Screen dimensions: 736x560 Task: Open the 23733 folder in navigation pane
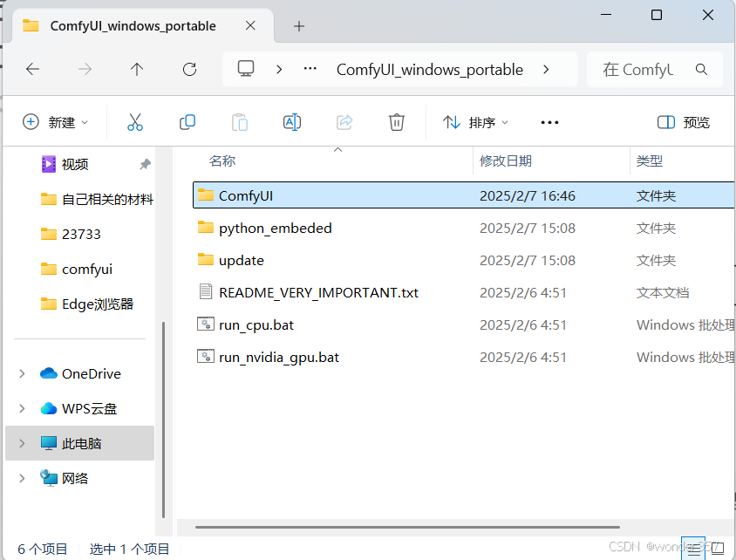click(81, 235)
